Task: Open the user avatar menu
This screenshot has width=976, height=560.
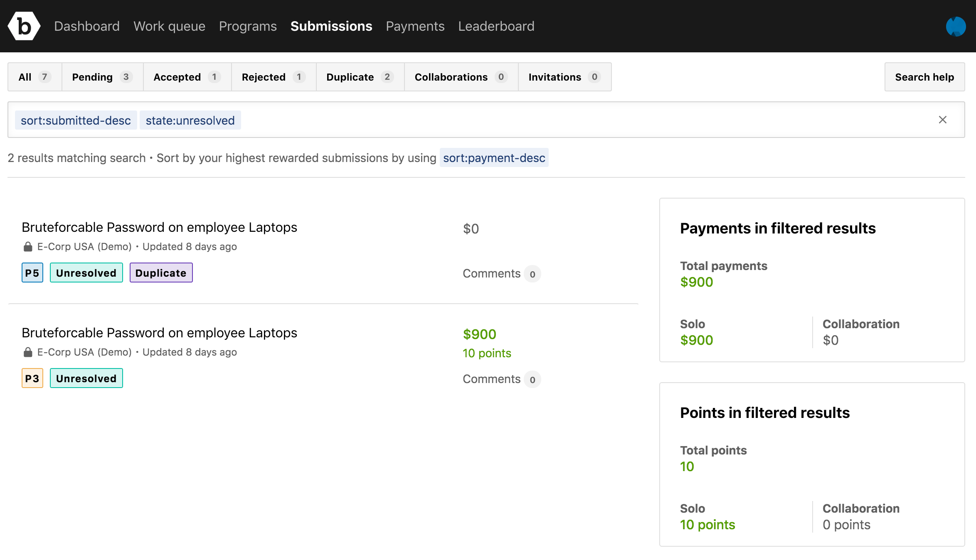Action: (956, 26)
